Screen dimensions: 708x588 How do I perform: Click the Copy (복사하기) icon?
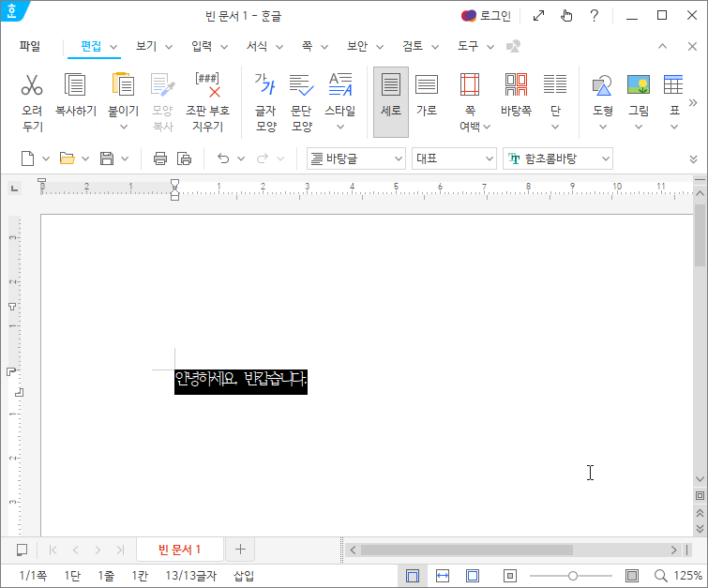75,84
